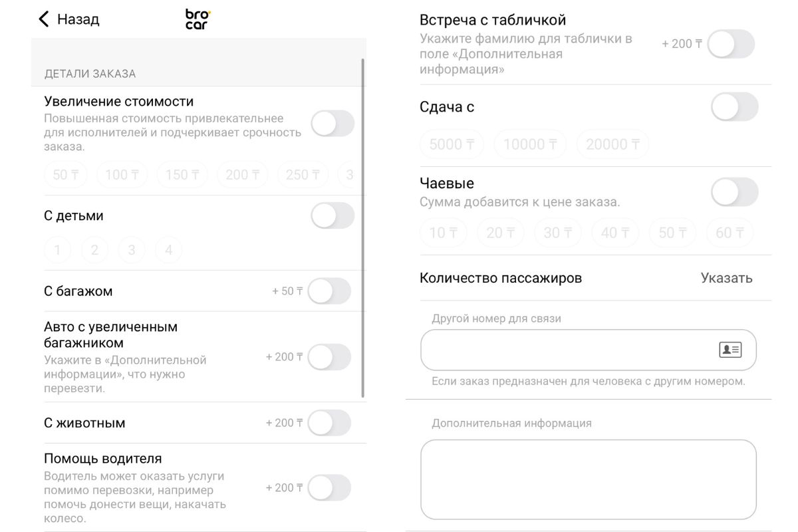Toggle the С багажом option
This screenshot has height=532, width=798.
point(329,291)
